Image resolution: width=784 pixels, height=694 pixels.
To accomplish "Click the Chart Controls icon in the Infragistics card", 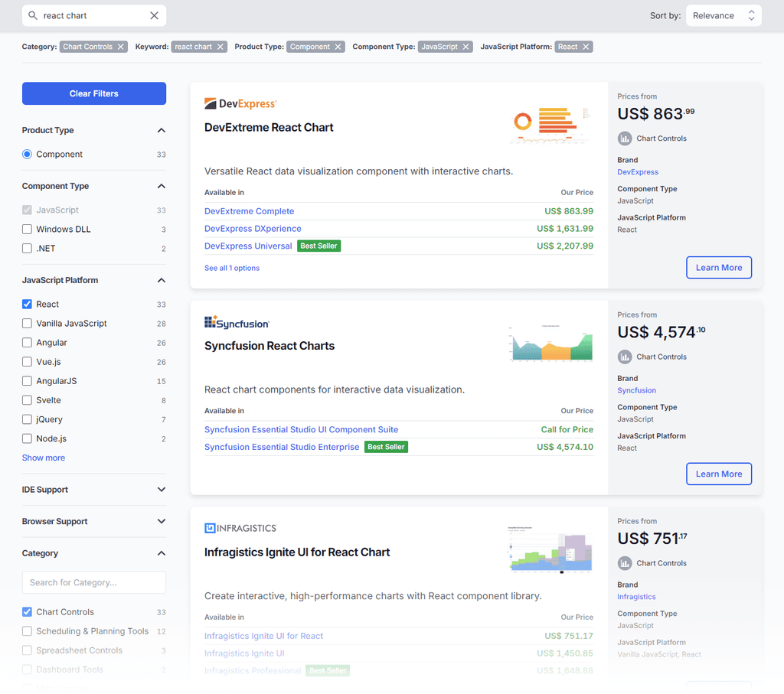I will click(x=625, y=563).
